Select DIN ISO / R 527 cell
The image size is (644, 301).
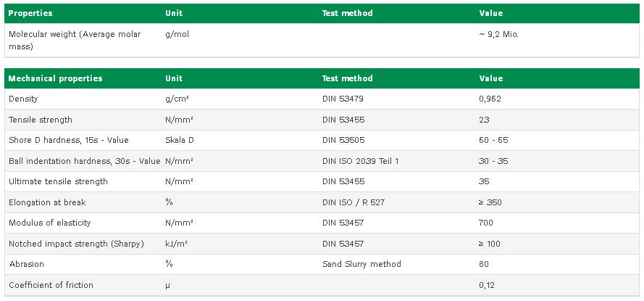click(354, 202)
